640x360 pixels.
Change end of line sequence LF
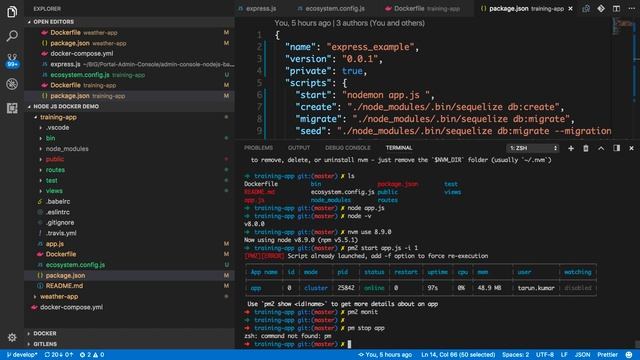pyautogui.click(x=564, y=355)
